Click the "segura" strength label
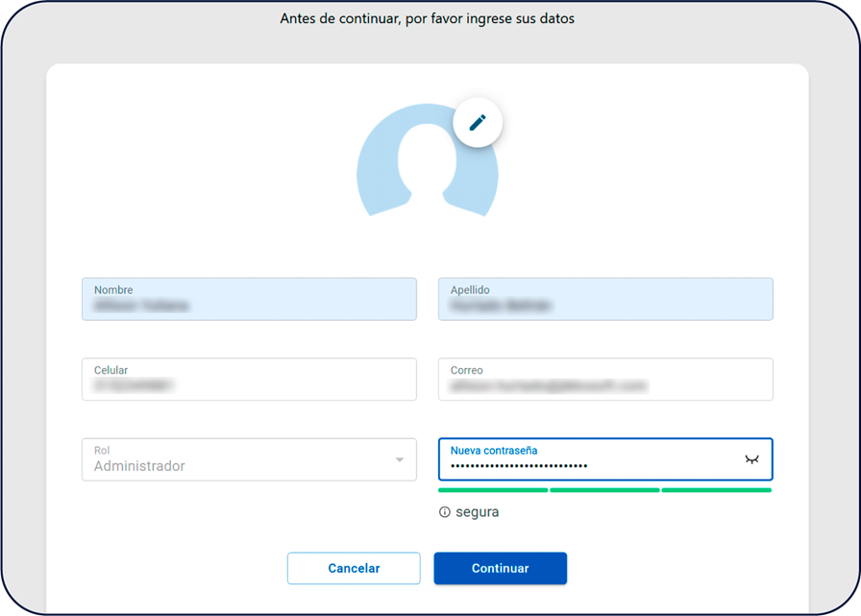861x616 pixels. [477, 512]
